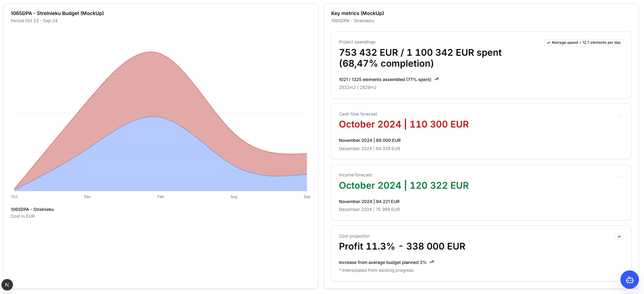Open the blue assistant button bottom right

630,280
